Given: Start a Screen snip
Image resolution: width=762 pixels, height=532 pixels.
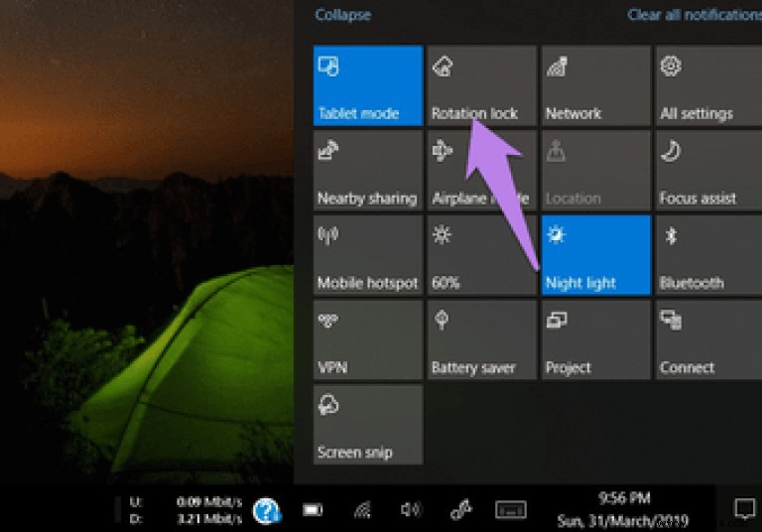Looking at the screenshot, I should 368,425.
